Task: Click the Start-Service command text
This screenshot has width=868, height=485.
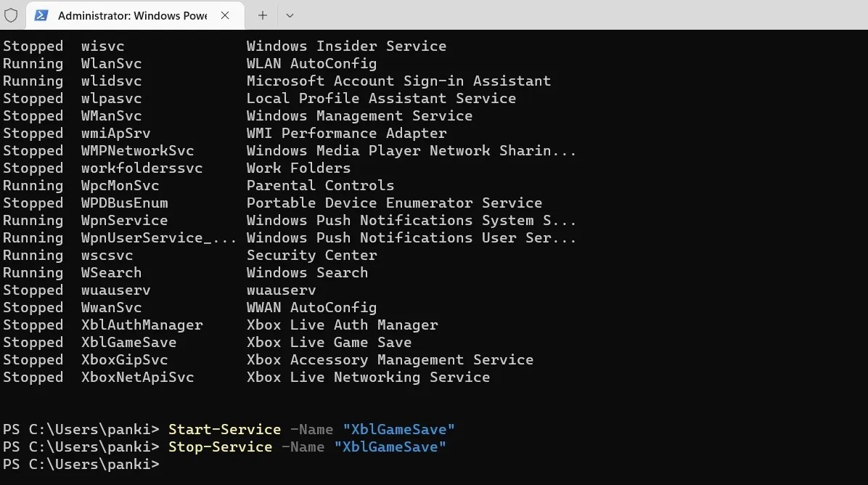Action: [x=224, y=429]
